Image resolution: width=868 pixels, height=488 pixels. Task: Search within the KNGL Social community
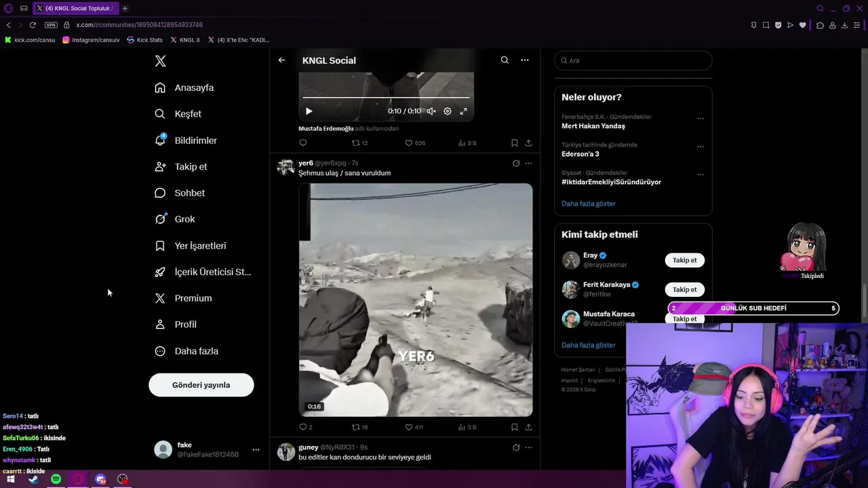(505, 60)
